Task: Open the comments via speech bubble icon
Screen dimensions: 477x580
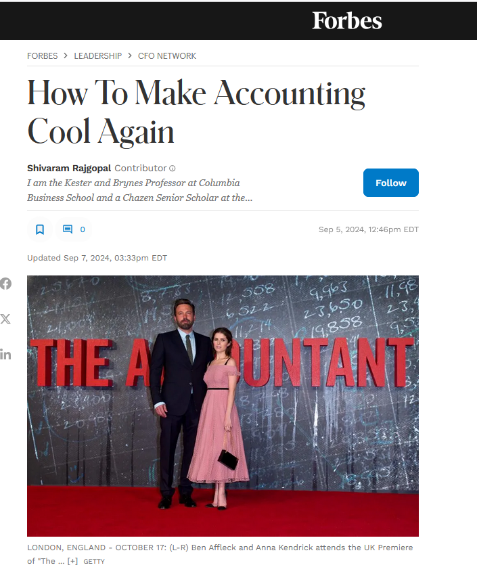Action: click(x=67, y=229)
